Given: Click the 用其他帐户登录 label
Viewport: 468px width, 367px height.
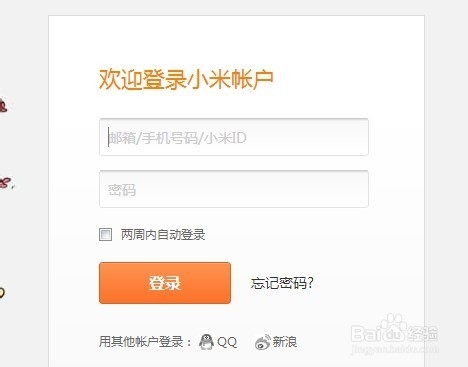Looking at the screenshot, I should [x=145, y=342].
